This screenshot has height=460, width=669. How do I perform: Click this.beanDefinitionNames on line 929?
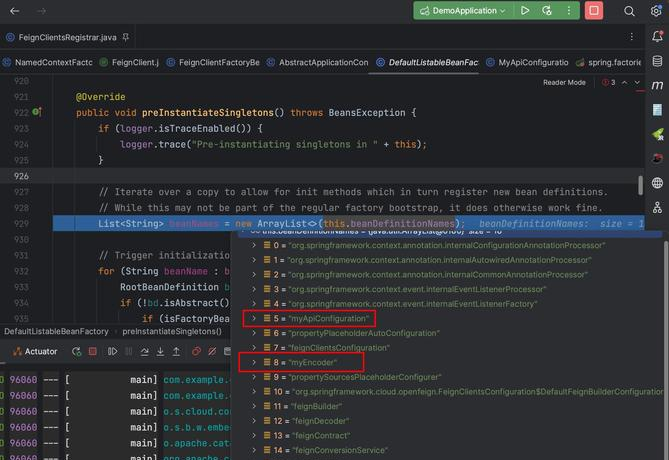tap(389, 224)
